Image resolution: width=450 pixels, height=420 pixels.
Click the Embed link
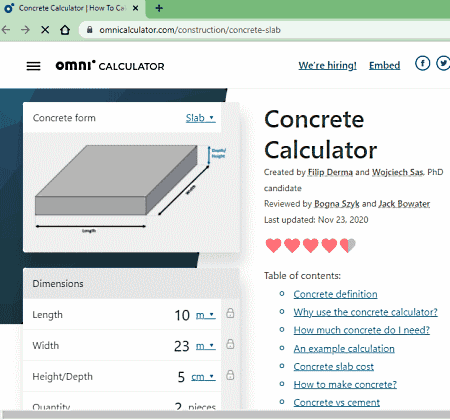pyautogui.click(x=384, y=65)
